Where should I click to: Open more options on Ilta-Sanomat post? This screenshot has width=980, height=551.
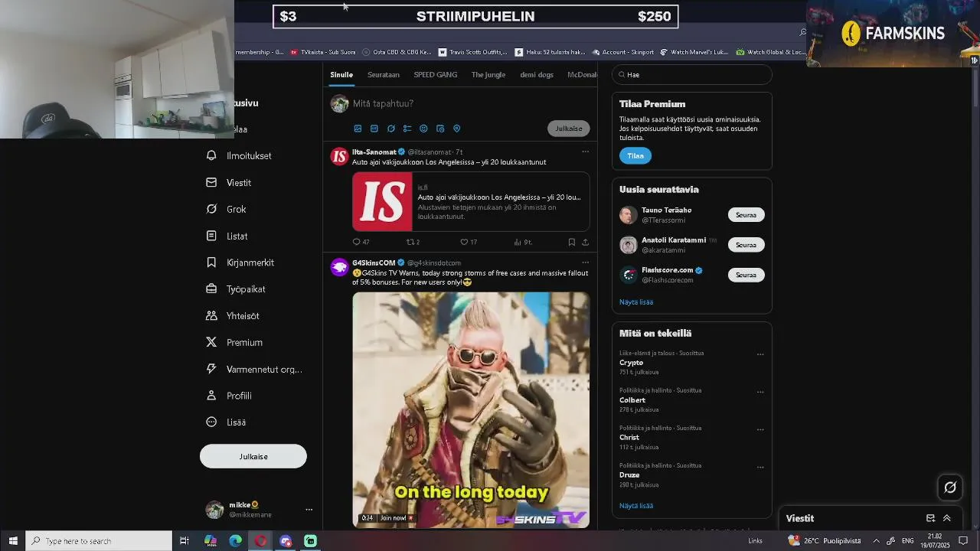pos(585,152)
